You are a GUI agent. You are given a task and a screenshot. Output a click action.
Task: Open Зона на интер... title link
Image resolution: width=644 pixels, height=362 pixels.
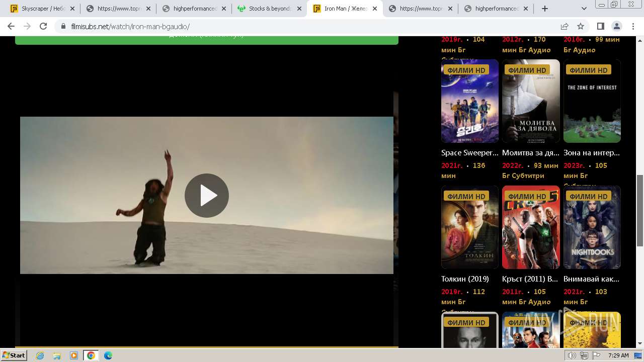592,153
